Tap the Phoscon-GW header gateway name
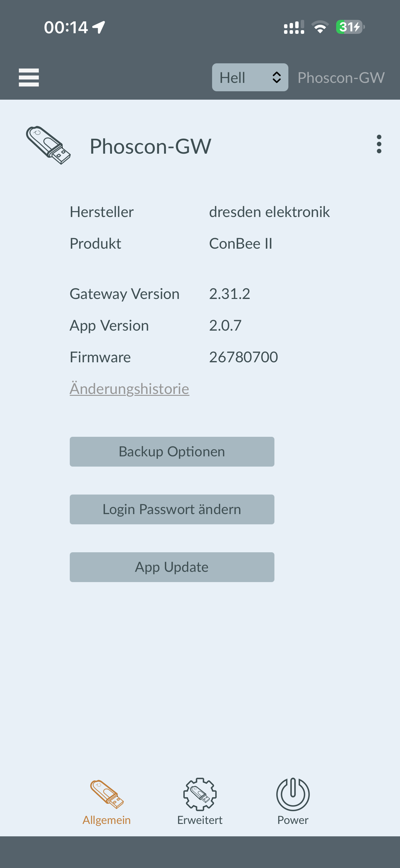 pos(341,78)
